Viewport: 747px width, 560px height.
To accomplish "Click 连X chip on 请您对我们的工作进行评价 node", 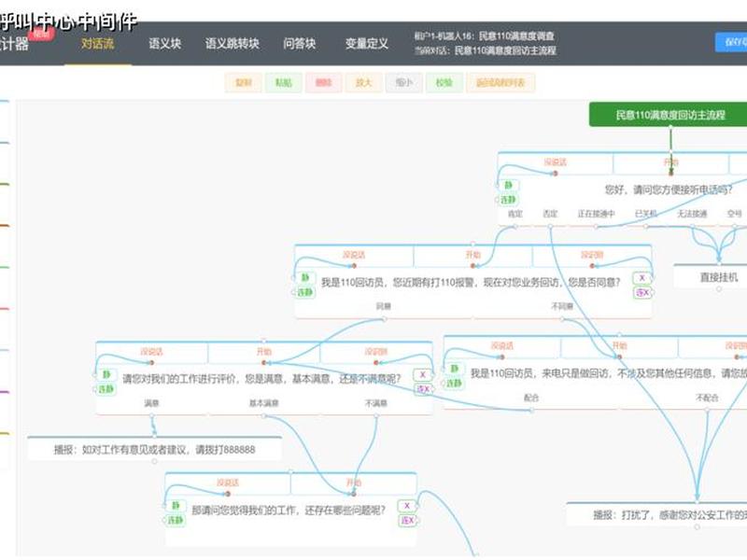I will pyautogui.click(x=423, y=389).
